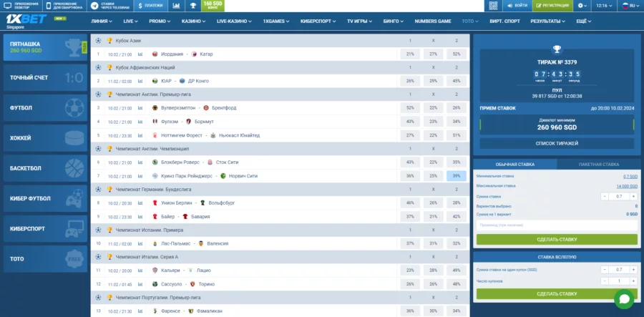
Task: Open stats icon for Фулхэм - Борнмут
Action: coord(140,122)
